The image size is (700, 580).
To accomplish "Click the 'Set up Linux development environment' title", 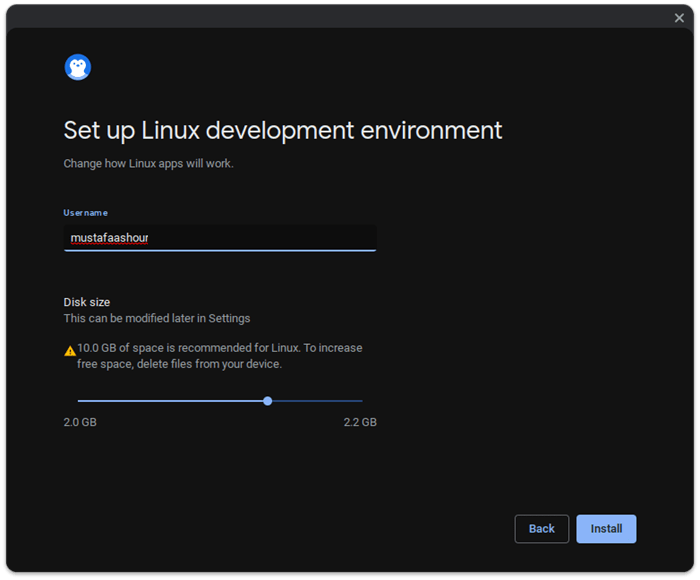I will pos(283,131).
